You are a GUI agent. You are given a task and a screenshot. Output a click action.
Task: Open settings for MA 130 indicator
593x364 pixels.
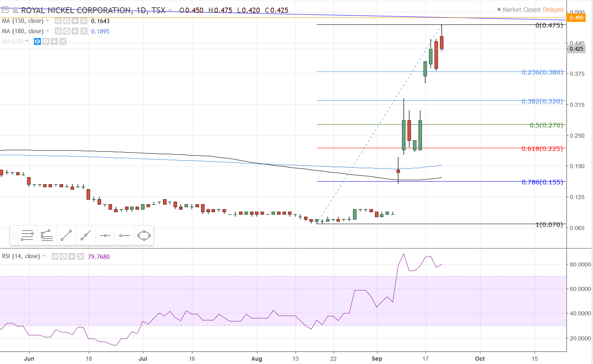66,21
